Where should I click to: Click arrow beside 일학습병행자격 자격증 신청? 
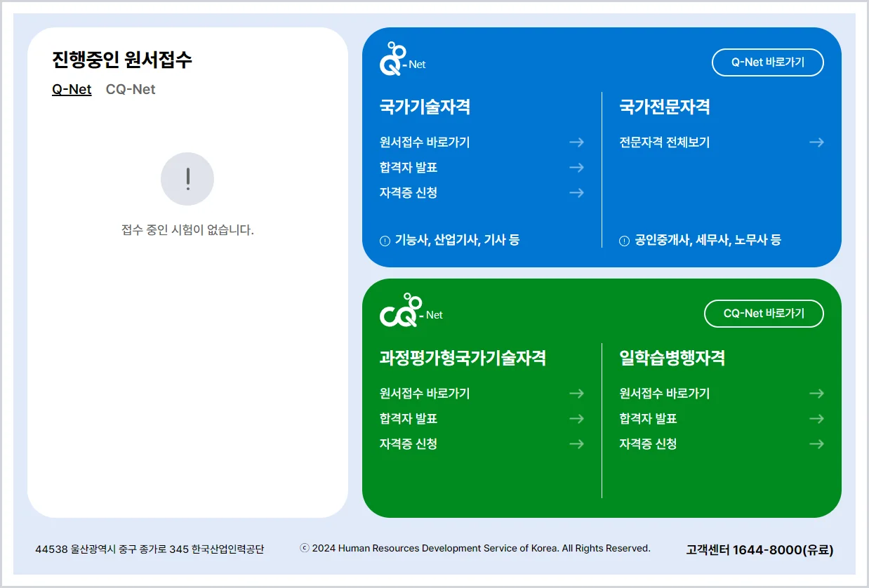pyautogui.click(x=816, y=444)
